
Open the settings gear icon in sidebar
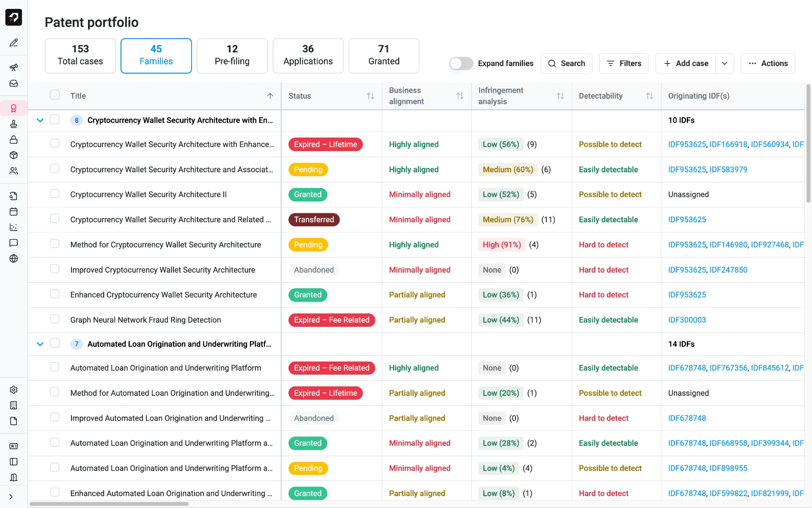(14, 390)
